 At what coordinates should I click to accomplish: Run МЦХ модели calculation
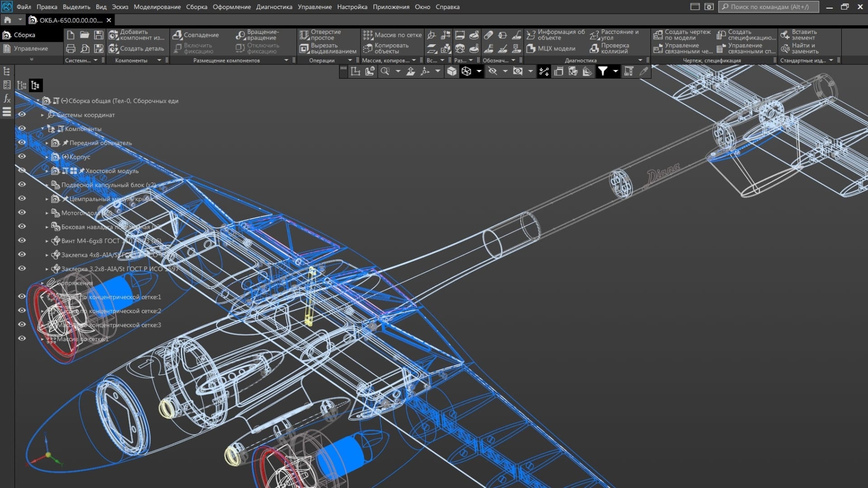(552, 48)
